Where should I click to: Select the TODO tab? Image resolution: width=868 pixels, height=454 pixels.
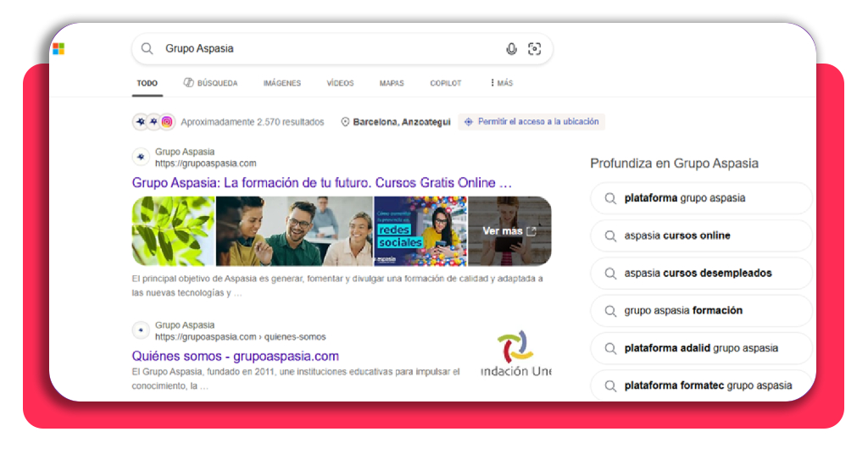[x=147, y=83]
